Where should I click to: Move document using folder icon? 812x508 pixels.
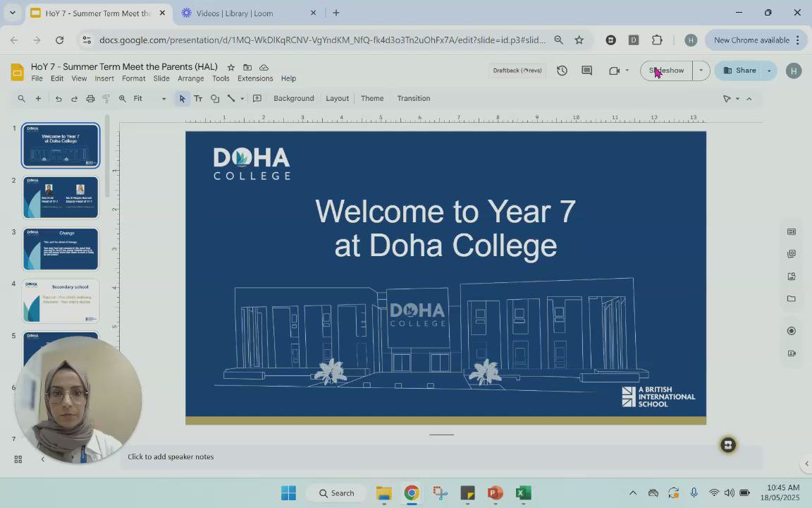click(x=247, y=68)
